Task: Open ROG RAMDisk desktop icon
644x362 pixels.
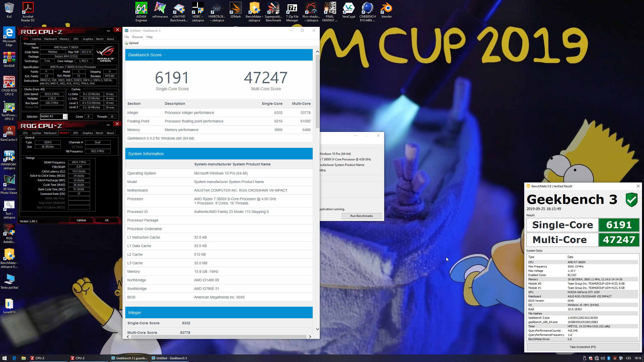Action: coord(9,234)
